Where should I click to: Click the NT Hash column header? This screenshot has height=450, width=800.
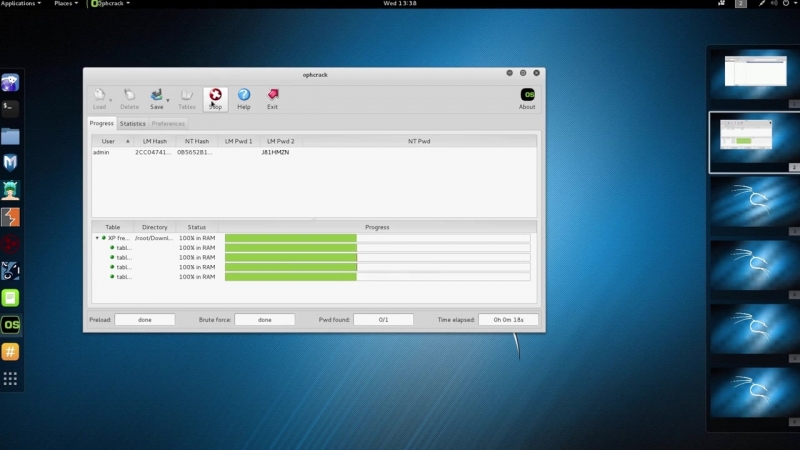(x=196, y=141)
